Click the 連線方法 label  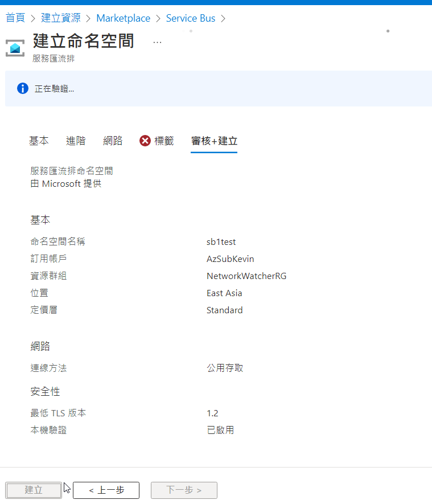pos(48,368)
